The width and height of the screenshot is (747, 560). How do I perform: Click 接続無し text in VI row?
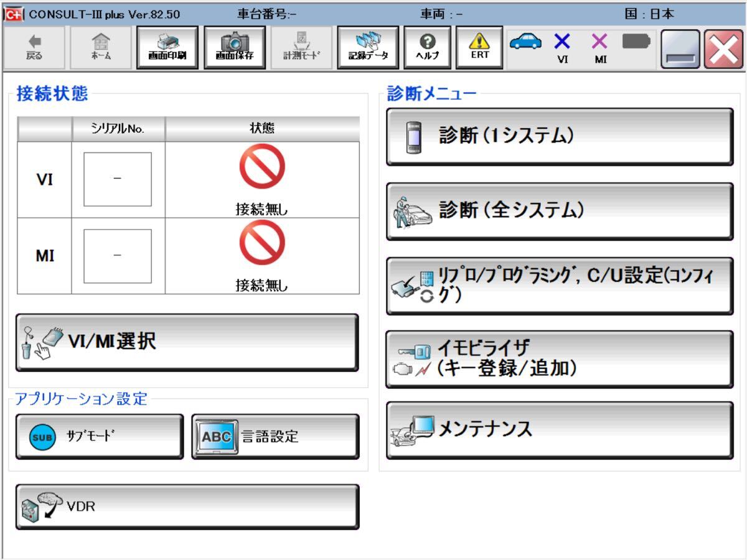(262, 210)
